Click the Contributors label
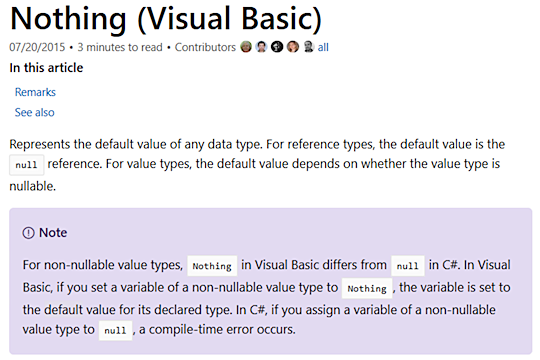 (205, 47)
